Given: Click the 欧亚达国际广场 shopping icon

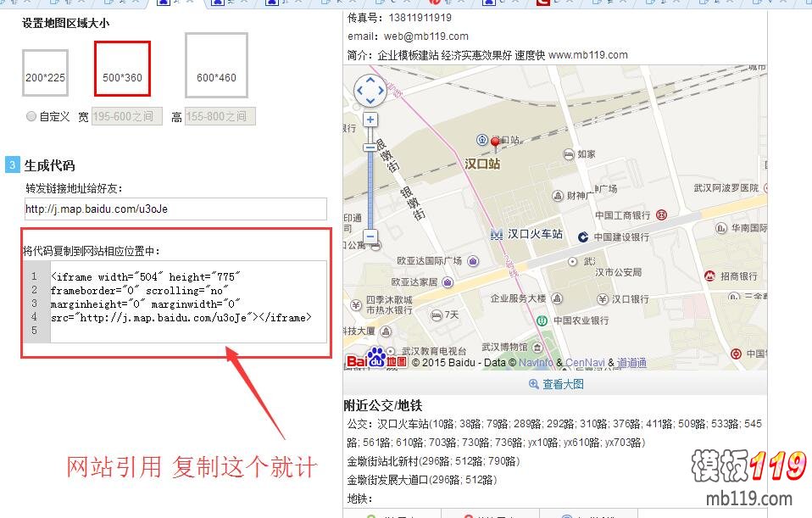Looking at the screenshot, I should 473,261.
